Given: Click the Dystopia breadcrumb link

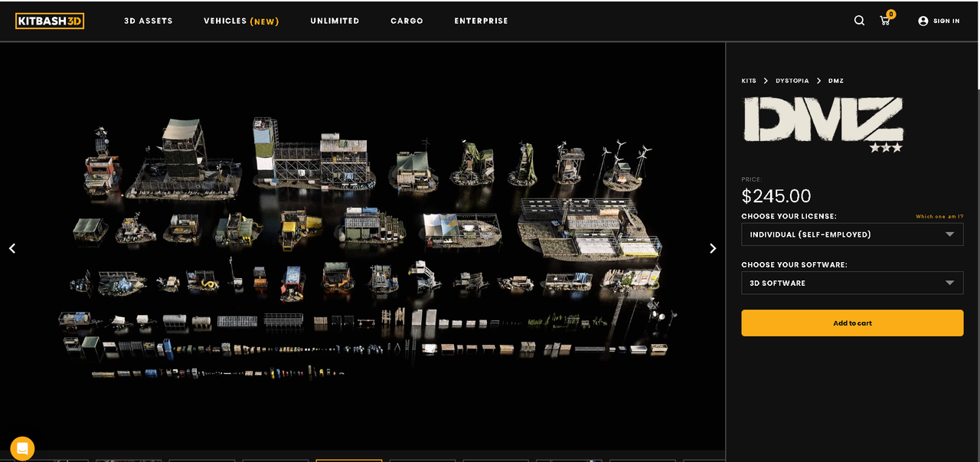Looking at the screenshot, I should click(792, 80).
